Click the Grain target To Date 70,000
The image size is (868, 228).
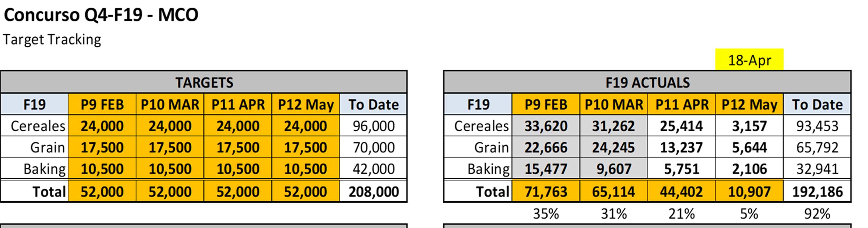tap(373, 147)
